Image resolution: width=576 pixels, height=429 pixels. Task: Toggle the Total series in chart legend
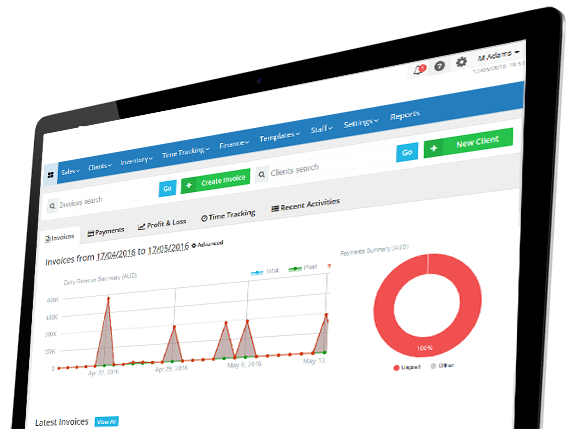(264, 271)
